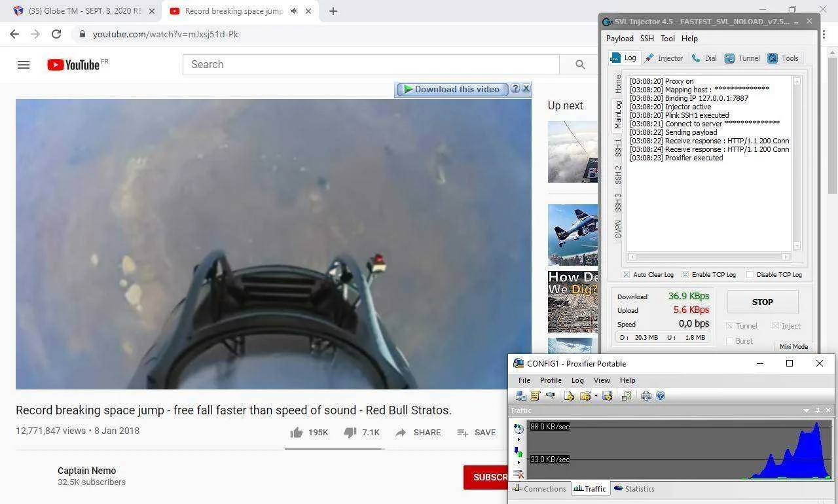The height and width of the screenshot is (504, 838).
Task: Open Proxifier name resolution (.com) icon
Action: [x=550, y=395]
